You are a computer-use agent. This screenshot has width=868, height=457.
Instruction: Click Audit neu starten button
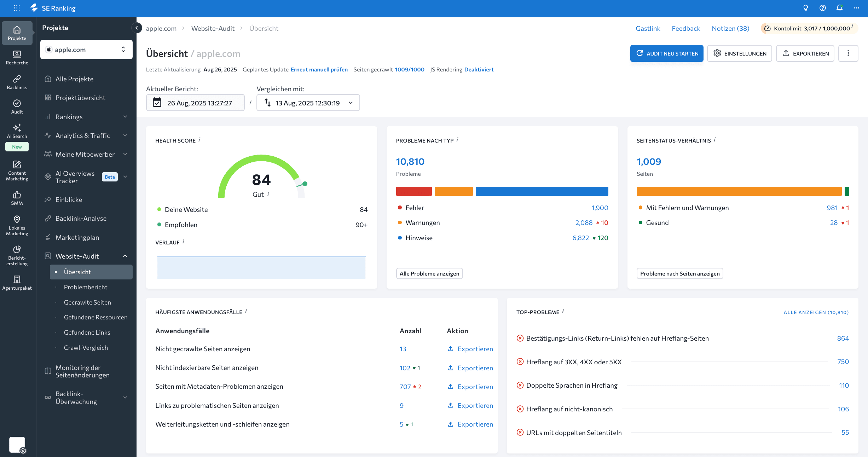point(667,53)
